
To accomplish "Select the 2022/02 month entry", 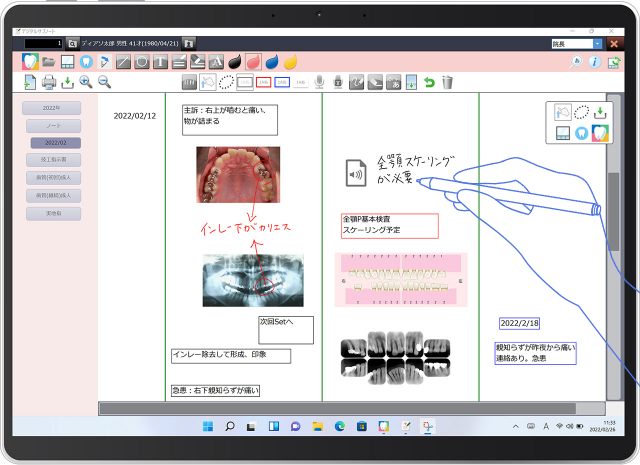I will point(53,143).
